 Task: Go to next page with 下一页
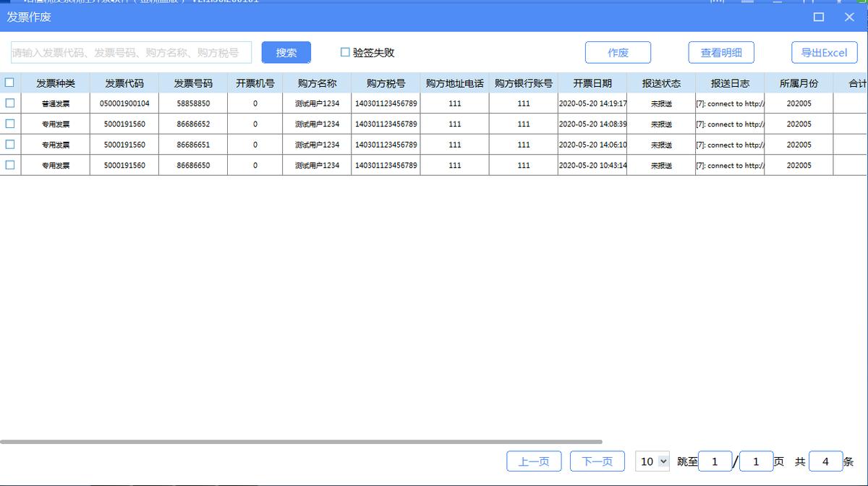pyautogui.click(x=597, y=461)
